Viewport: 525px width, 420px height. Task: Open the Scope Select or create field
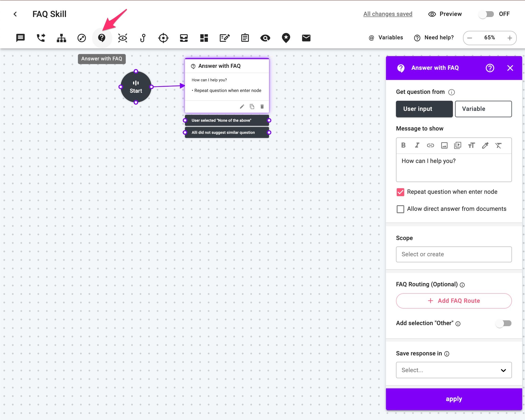[x=454, y=254]
